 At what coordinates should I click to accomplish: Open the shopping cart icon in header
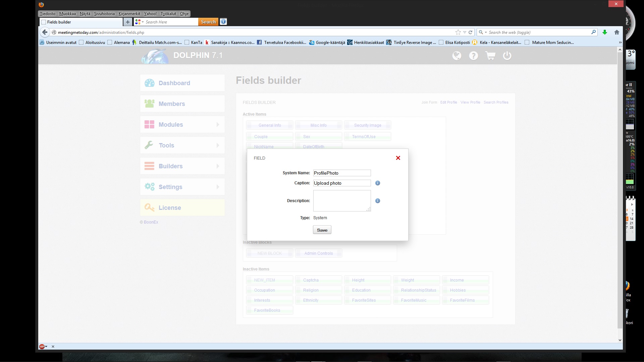pos(490,56)
